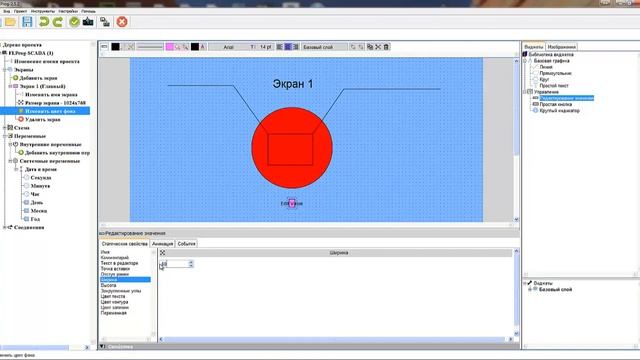The width and height of the screenshot is (640, 360).
Task: Click the black line color swatch
Action: [116, 47]
